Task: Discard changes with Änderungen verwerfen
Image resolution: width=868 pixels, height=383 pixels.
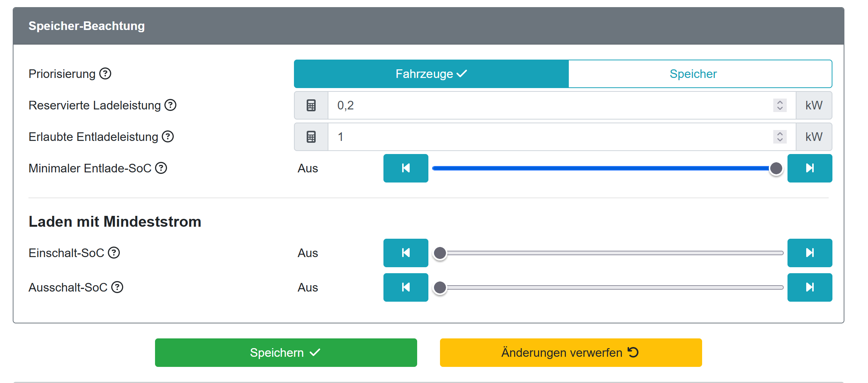Action: click(x=571, y=353)
